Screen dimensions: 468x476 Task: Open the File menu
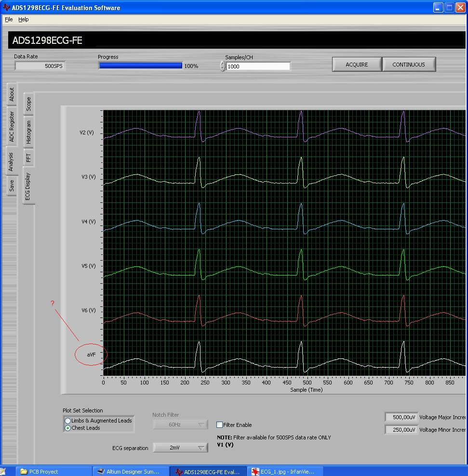[9, 19]
